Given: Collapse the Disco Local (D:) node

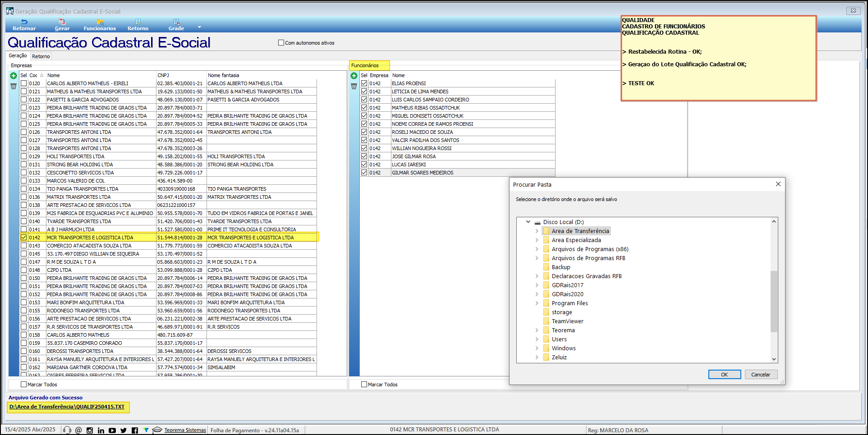Looking at the screenshot, I should pos(528,222).
